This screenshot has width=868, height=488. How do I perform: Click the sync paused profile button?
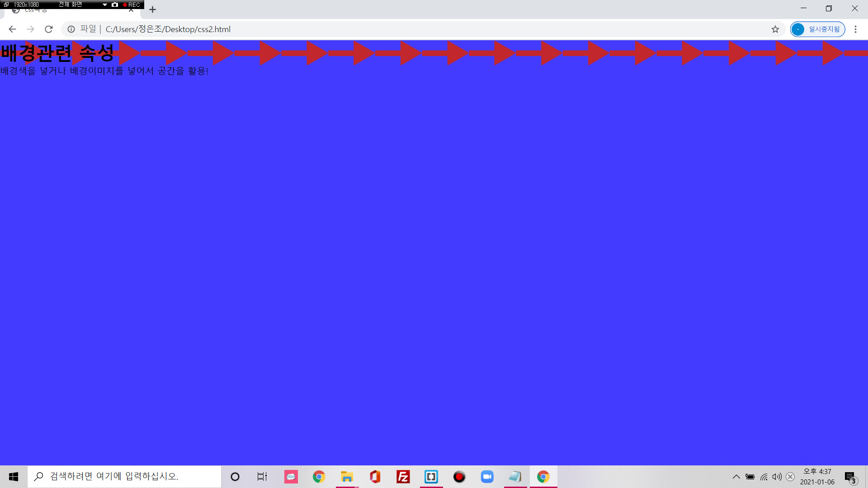[x=817, y=29]
